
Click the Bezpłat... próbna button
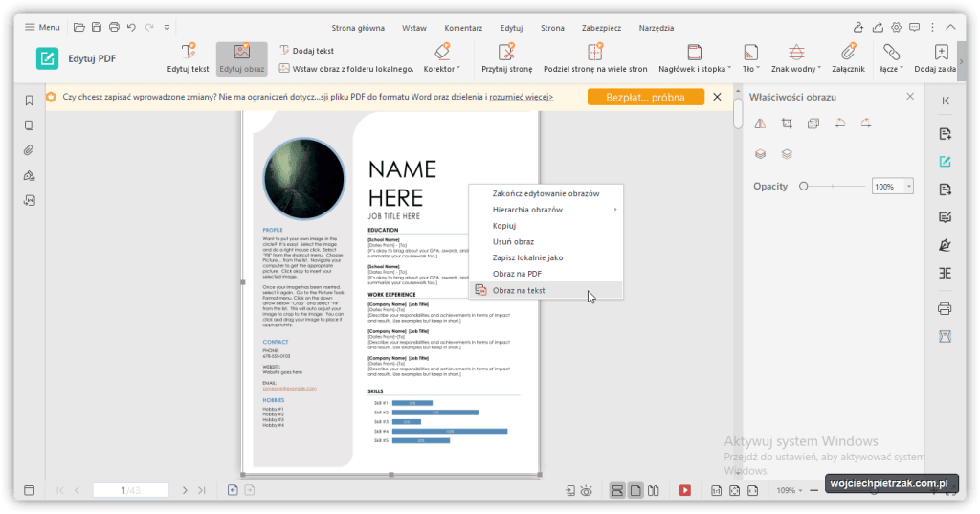[x=646, y=97]
